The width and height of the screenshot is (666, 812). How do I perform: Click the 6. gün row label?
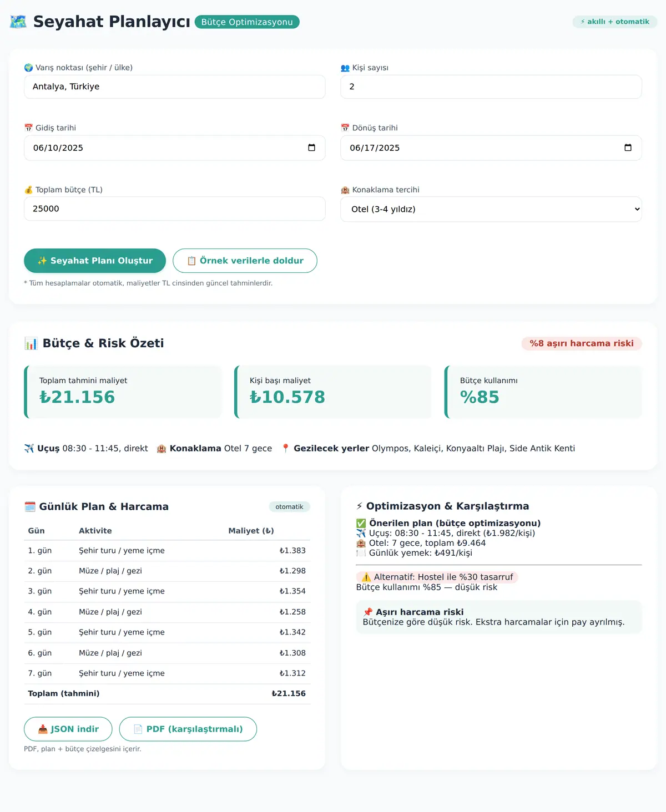click(x=40, y=653)
